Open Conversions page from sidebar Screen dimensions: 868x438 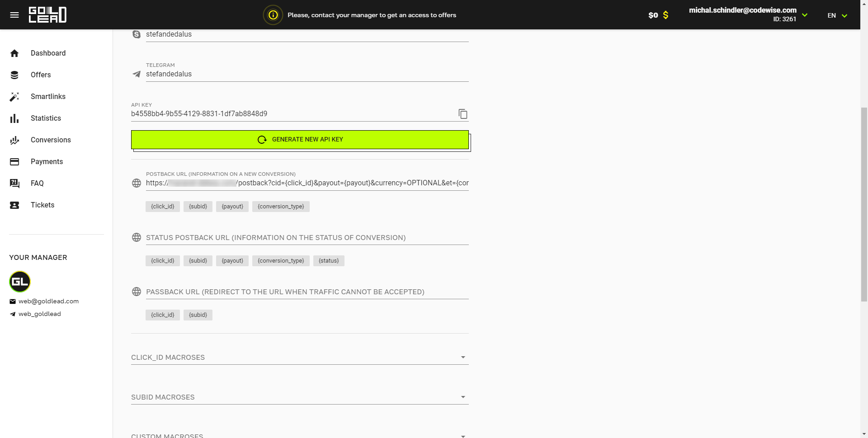tap(51, 140)
